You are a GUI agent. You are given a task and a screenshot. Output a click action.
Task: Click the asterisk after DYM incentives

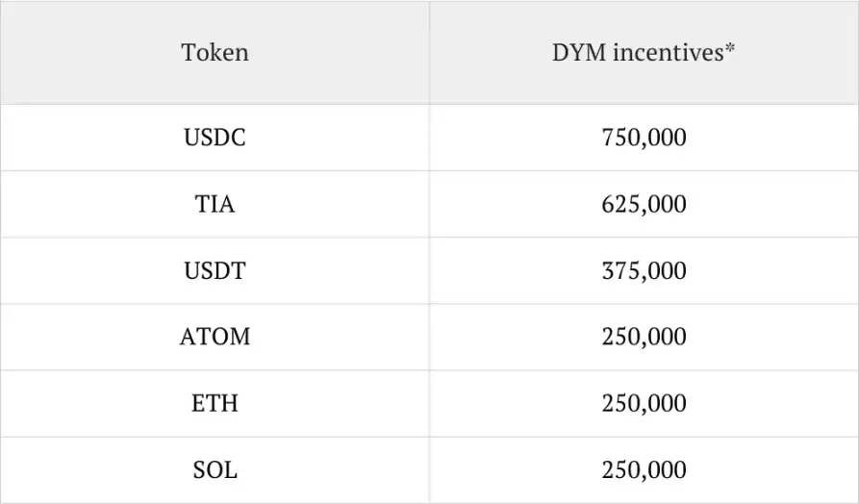(x=730, y=48)
